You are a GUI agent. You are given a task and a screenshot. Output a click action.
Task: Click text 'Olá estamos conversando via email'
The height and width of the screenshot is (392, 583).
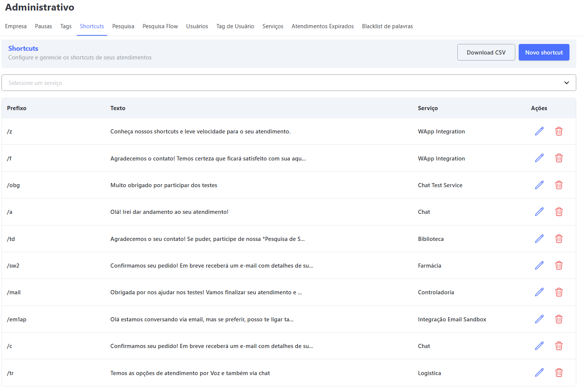tap(157, 319)
